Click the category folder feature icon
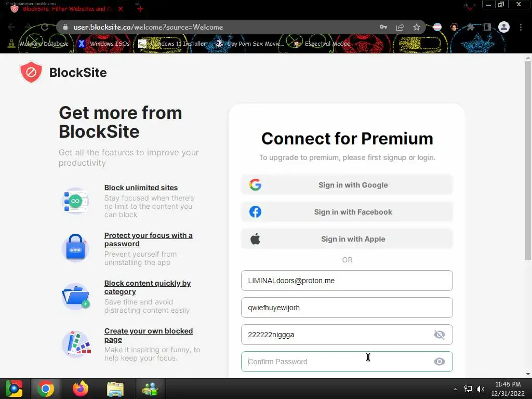The width and height of the screenshot is (532, 399). [x=75, y=296]
